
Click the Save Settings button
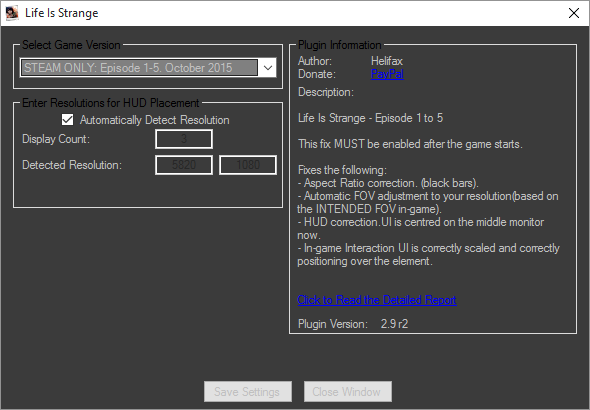point(248,392)
